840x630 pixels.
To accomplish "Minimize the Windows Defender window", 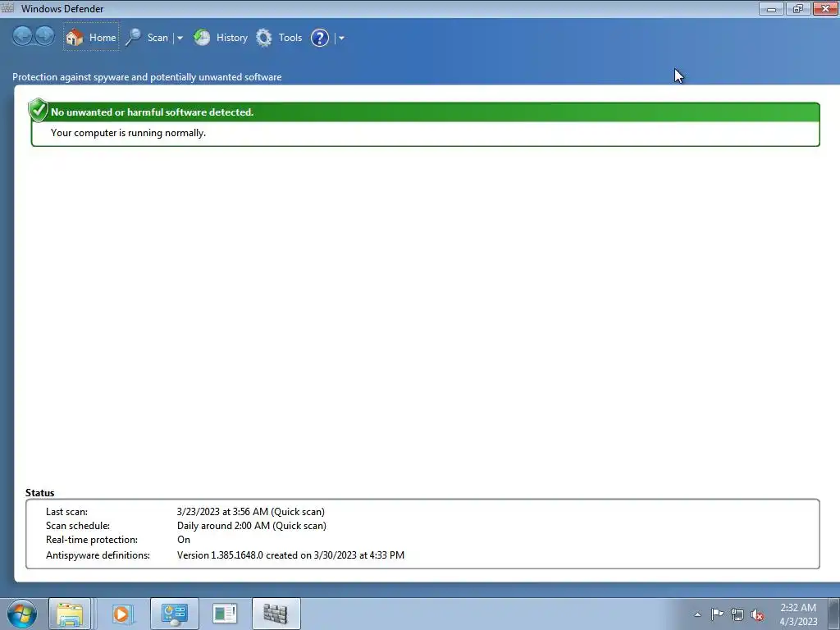I will pos(771,8).
